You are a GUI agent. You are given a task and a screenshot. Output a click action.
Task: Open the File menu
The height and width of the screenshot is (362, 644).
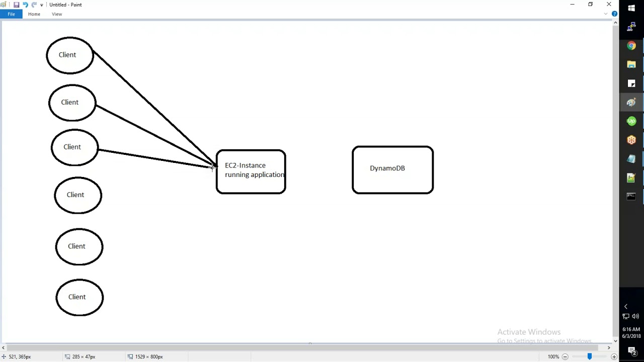point(11,14)
